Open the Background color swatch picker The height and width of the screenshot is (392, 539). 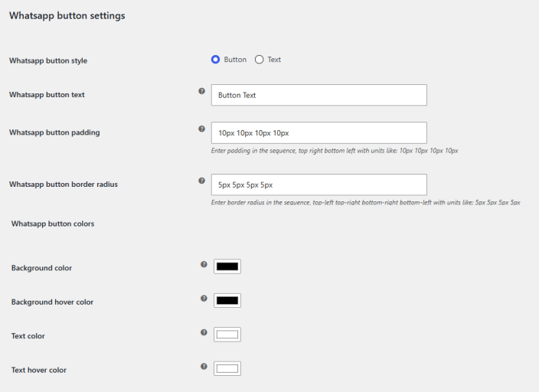[227, 266]
